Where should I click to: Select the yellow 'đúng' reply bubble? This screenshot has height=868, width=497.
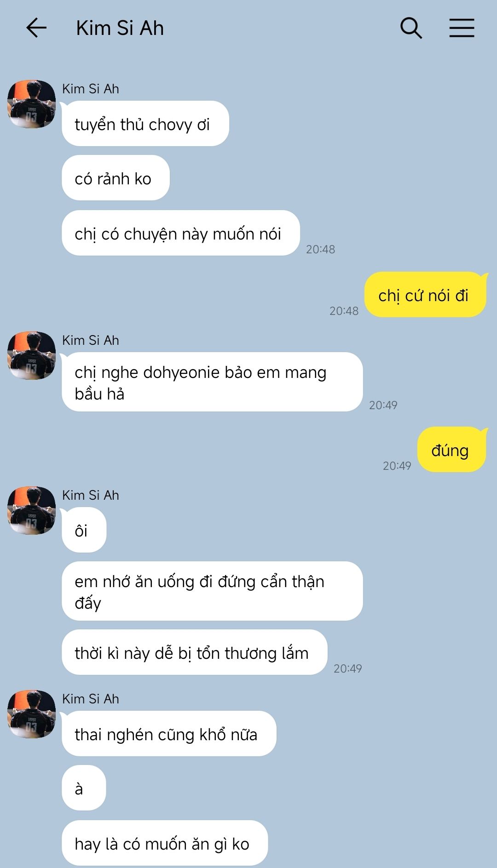[452, 450]
